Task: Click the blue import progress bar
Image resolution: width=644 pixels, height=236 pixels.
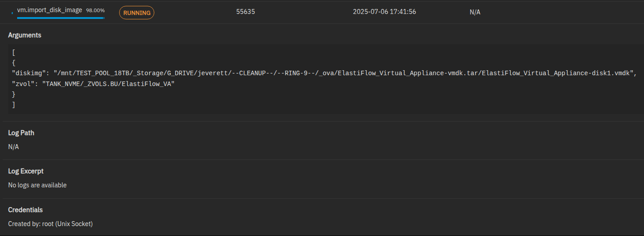Action: coord(60,18)
